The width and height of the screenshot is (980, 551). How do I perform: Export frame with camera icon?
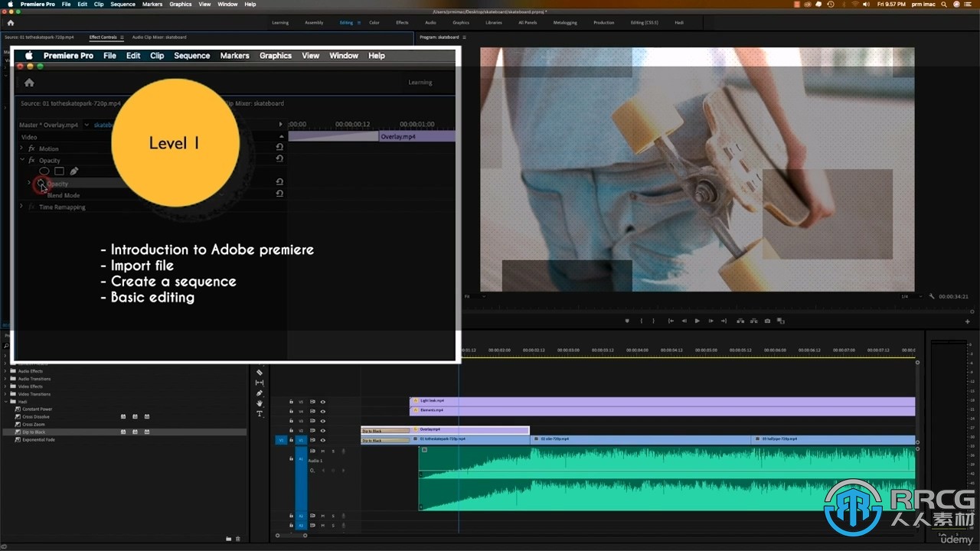pyautogui.click(x=767, y=321)
